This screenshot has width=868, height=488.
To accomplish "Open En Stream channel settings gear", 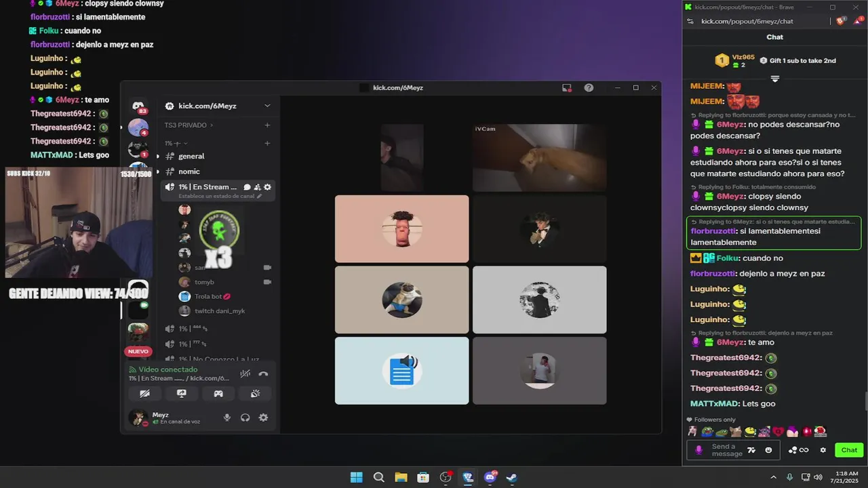I will [267, 187].
